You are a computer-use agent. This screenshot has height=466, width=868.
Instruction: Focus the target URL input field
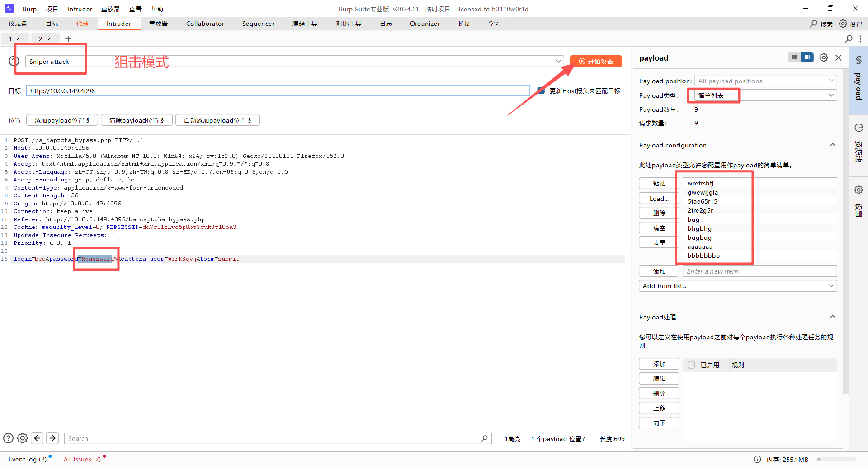click(278, 91)
